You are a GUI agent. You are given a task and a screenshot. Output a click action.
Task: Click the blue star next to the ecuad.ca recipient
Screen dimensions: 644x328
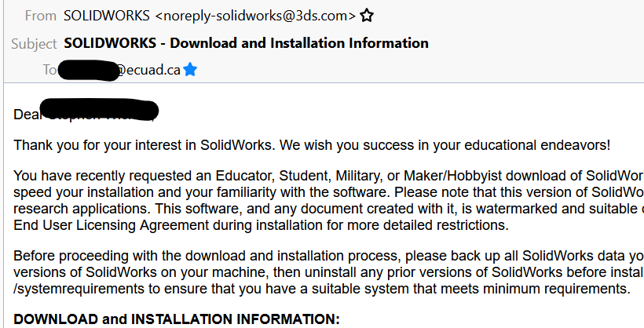pyautogui.click(x=190, y=69)
